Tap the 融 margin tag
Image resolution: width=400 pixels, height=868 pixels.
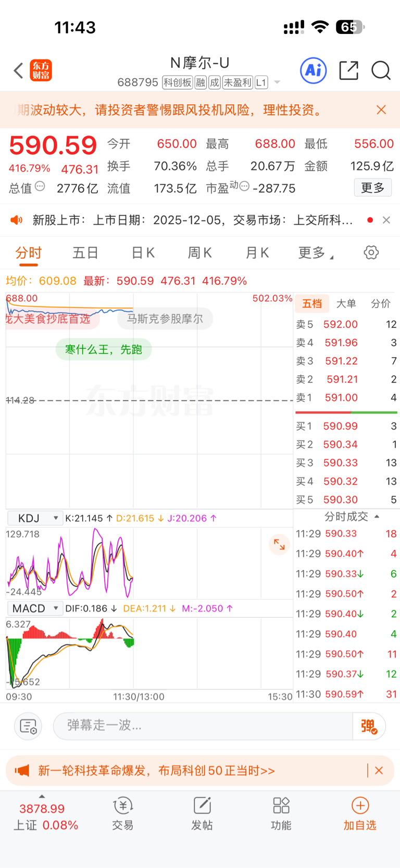coord(201,82)
